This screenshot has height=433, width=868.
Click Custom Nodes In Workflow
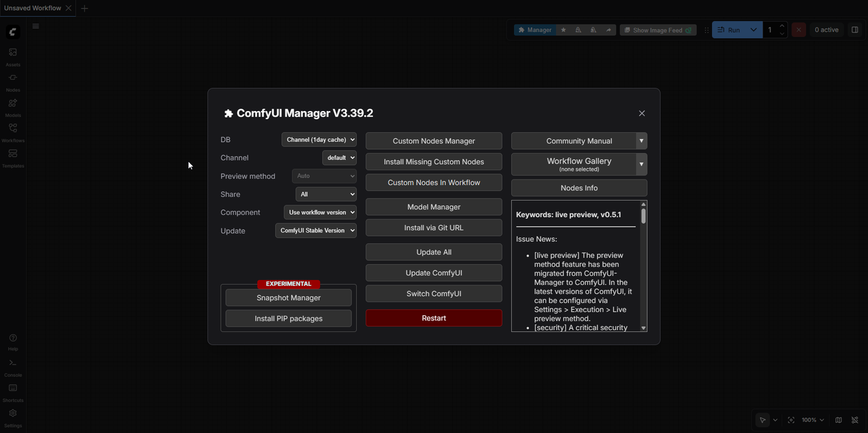434,182
